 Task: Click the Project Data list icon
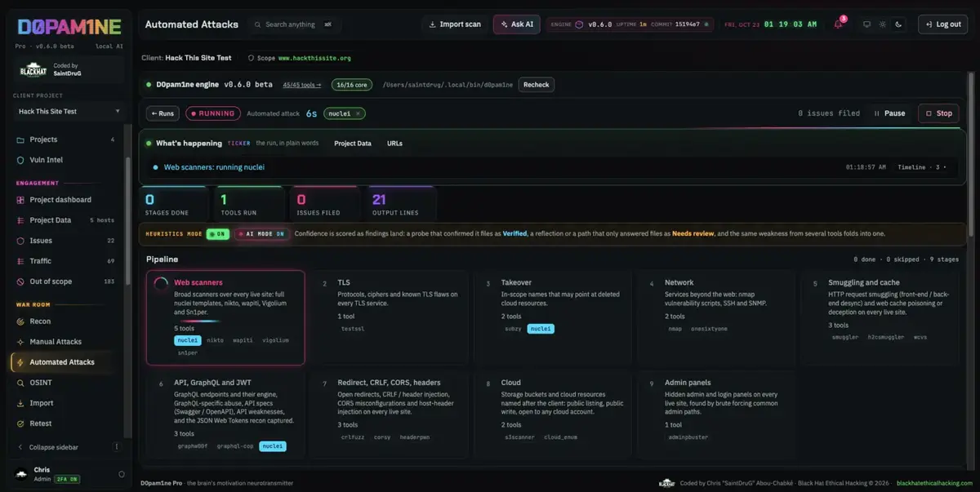click(x=21, y=220)
